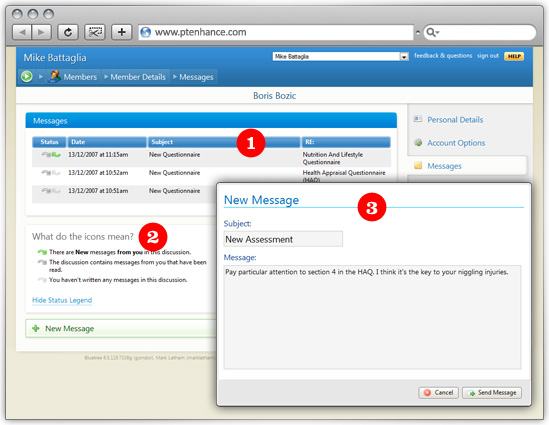Screen dimensions: 549x425
Task: Select the Messages breadcrumb
Action: 196,77
